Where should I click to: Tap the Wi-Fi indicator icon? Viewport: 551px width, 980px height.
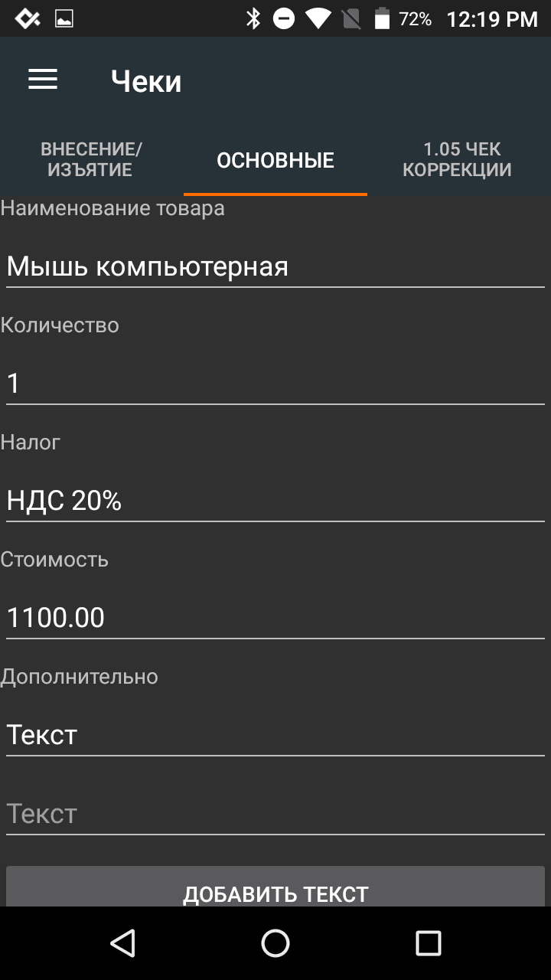coord(316,18)
